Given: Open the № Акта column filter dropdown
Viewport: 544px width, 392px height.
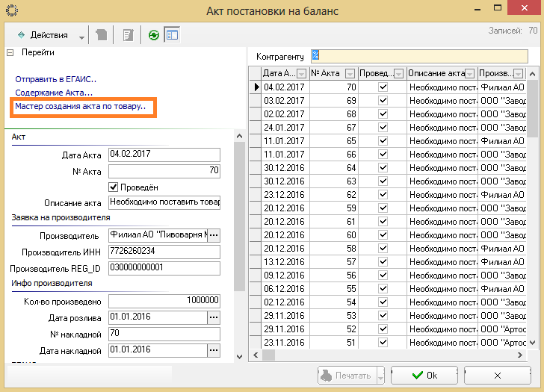Looking at the screenshot, I should pos(350,73).
